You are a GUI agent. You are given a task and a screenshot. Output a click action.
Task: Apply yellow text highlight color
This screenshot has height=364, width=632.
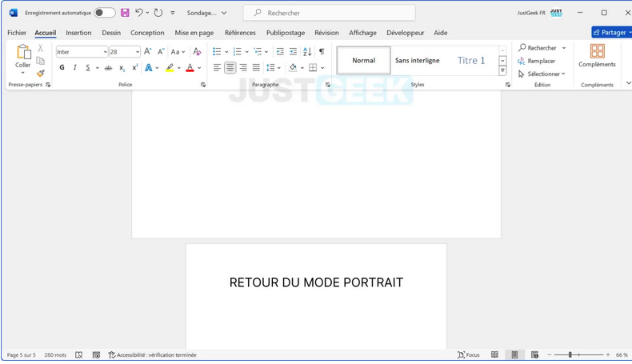pyautogui.click(x=170, y=68)
